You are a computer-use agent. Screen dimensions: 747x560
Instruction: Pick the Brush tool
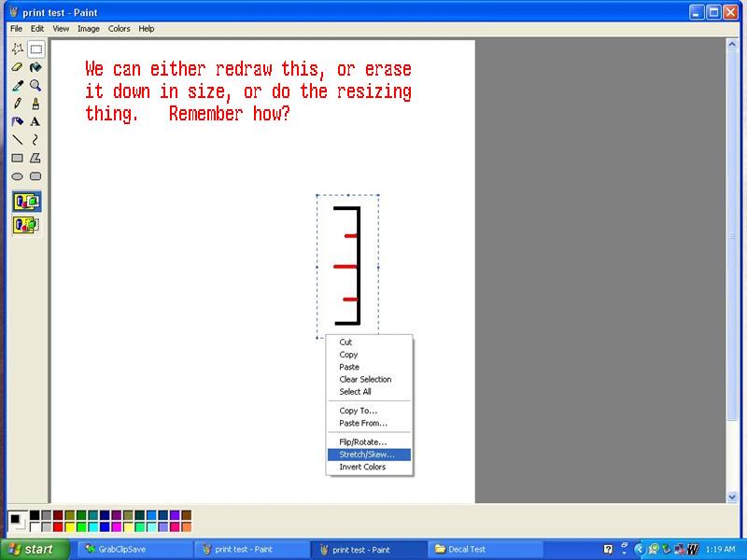35,104
